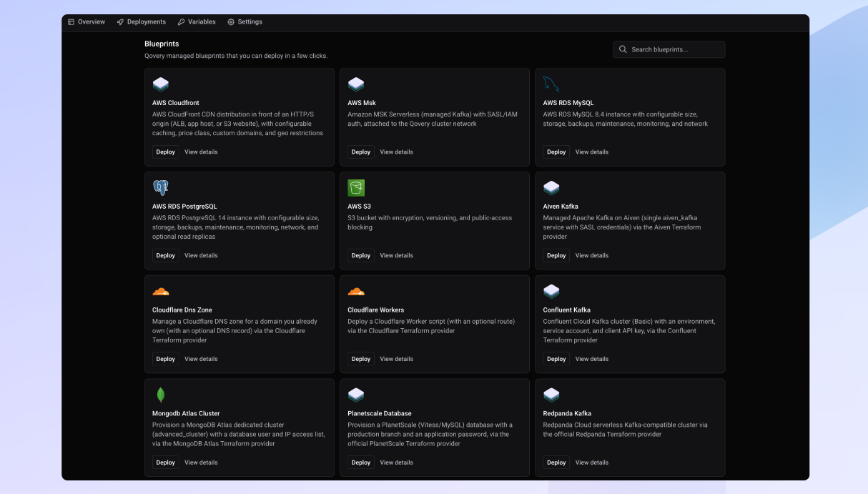Click the "AWS Msk" card title
The image size is (868, 494).
point(362,103)
